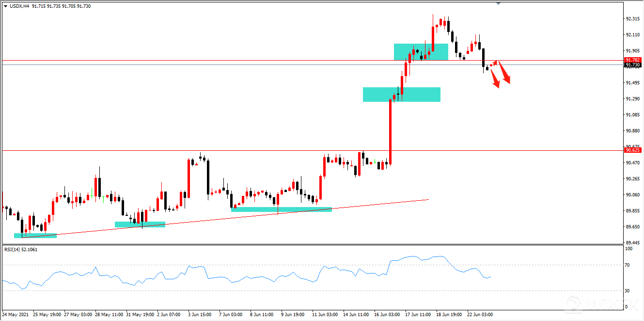The image size is (644, 321).
Task: Select the cyan rectangle near 91.290
Action: click(x=401, y=95)
